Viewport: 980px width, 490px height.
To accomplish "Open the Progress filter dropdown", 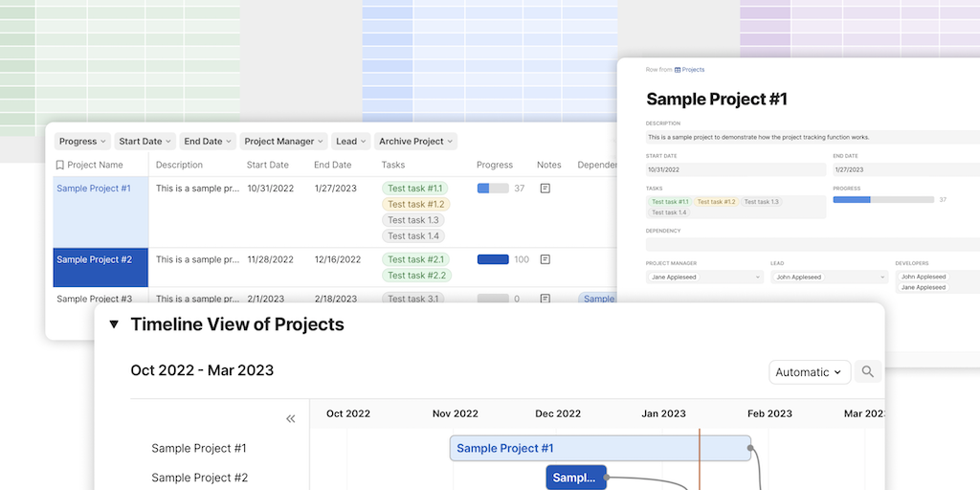I will click(x=83, y=142).
